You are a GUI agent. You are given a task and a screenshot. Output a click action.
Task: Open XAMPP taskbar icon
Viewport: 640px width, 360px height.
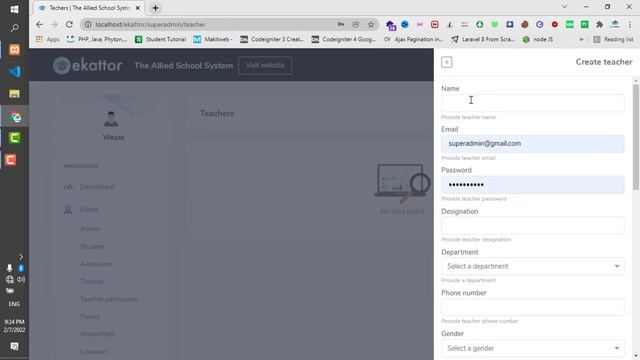tap(14, 50)
